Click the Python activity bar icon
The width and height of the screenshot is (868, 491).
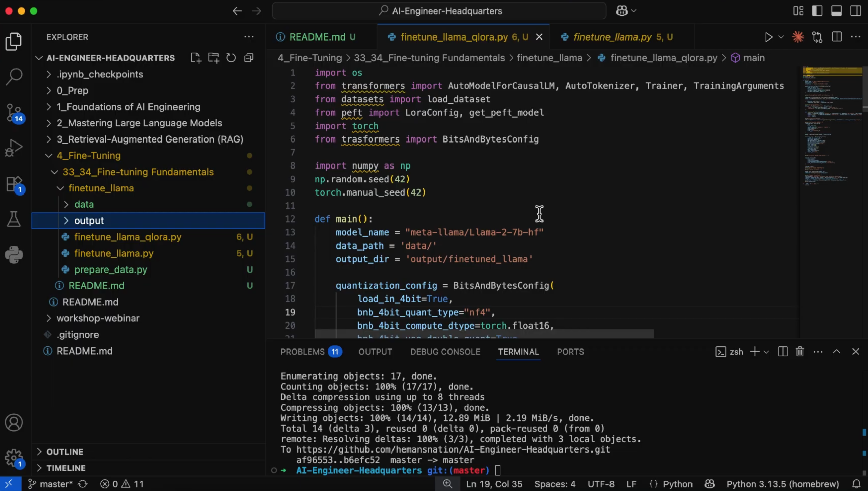pos(14,255)
